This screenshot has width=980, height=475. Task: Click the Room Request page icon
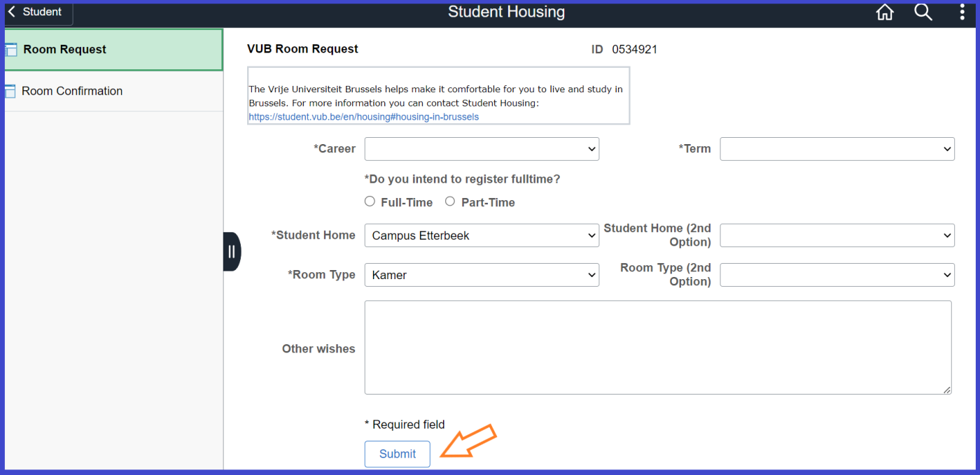[x=10, y=50]
